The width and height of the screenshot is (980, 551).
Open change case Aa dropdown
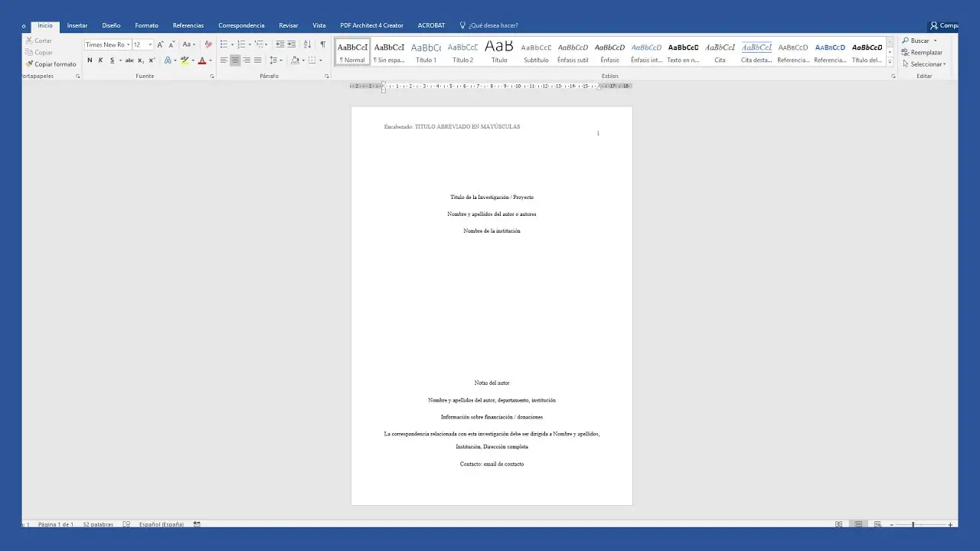pyautogui.click(x=188, y=44)
